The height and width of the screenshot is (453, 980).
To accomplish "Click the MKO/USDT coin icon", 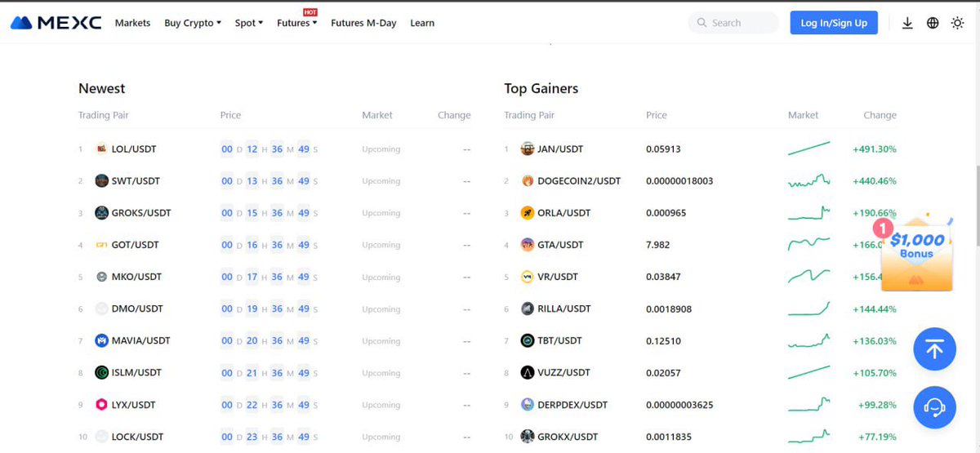I will point(101,277).
